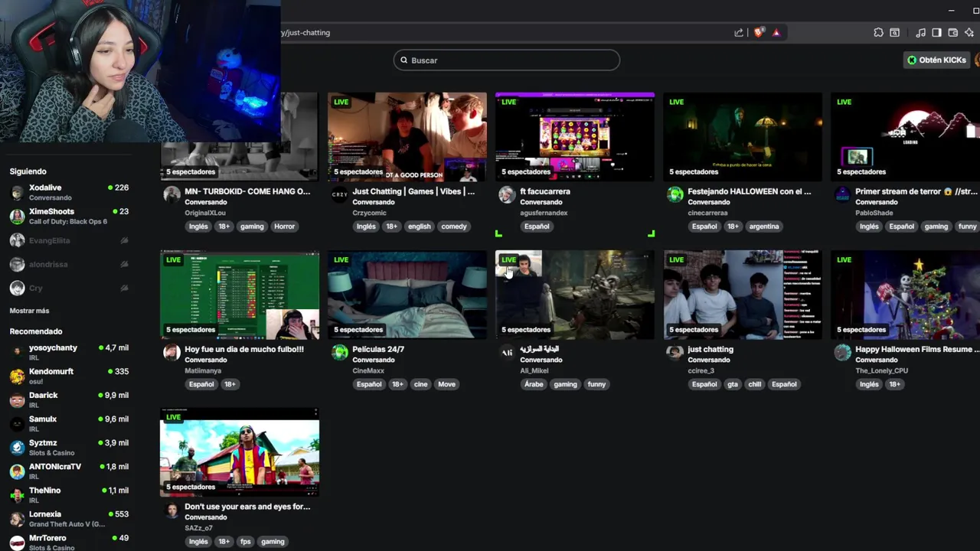Click the Horror tag under TURBOKID stream
980x551 pixels.
click(x=284, y=227)
